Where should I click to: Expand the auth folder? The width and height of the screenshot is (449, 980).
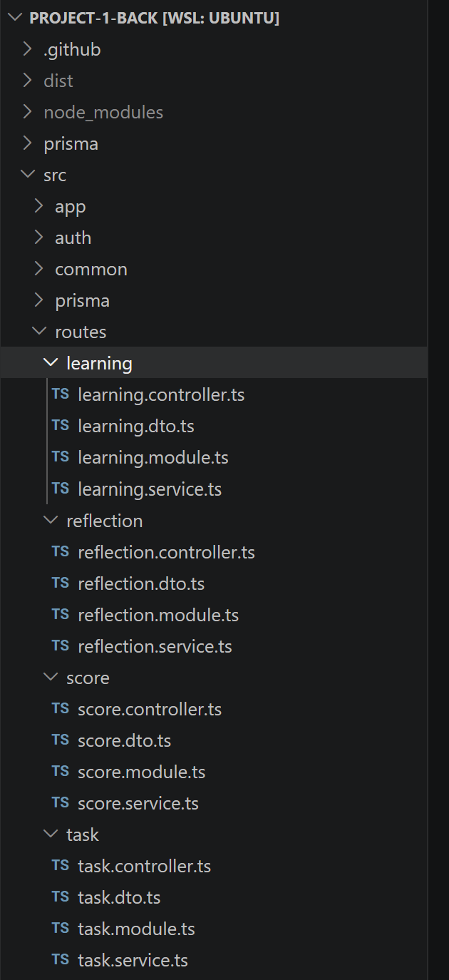[214, 238]
